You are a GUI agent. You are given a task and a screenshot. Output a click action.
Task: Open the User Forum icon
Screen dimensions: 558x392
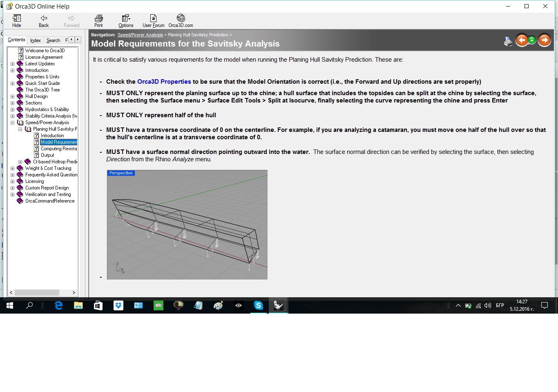[153, 20]
